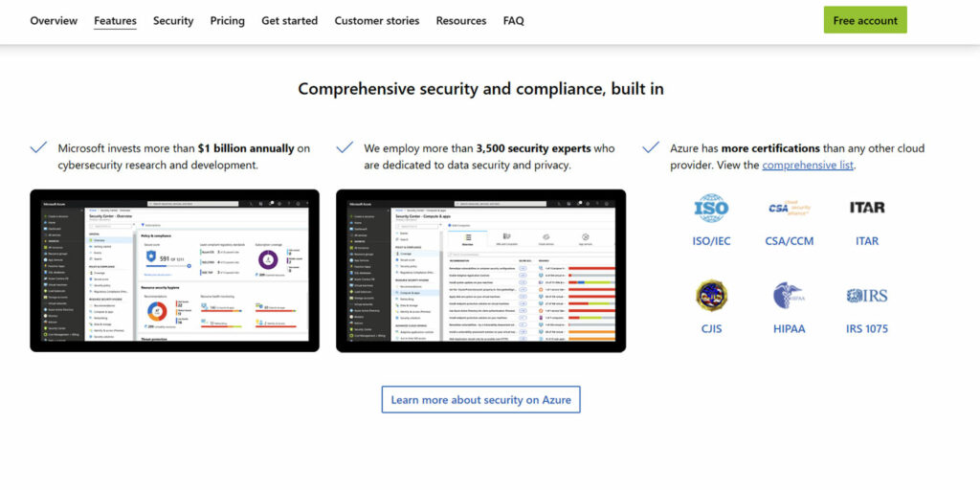
Task: Go to the Security nav item
Action: tap(173, 21)
